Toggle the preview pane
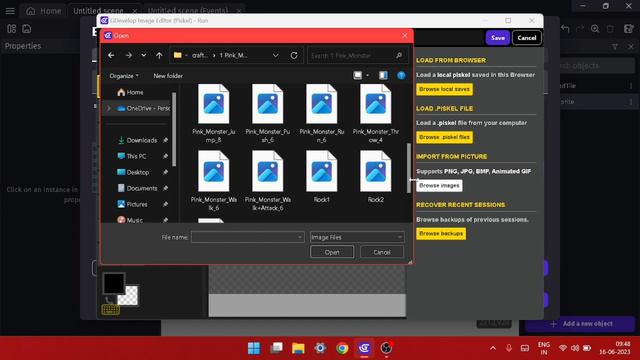The height and width of the screenshot is (360, 640). [383, 75]
